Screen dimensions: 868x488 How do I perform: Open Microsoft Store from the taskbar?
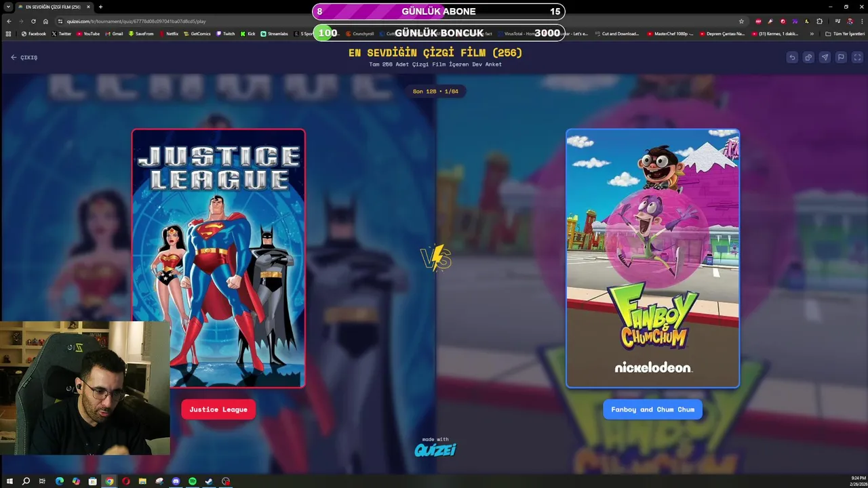pyautogui.click(x=93, y=481)
